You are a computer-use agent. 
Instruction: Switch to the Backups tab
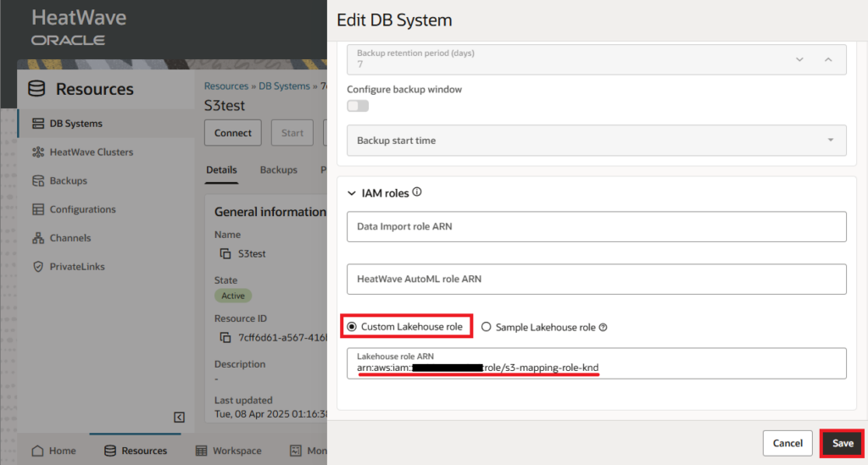[278, 169]
